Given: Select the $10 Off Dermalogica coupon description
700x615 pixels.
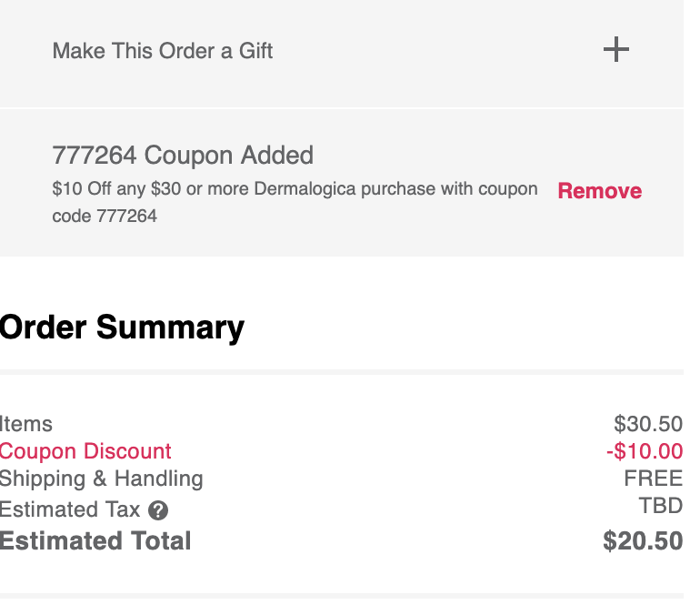Looking at the screenshot, I should [x=295, y=202].
